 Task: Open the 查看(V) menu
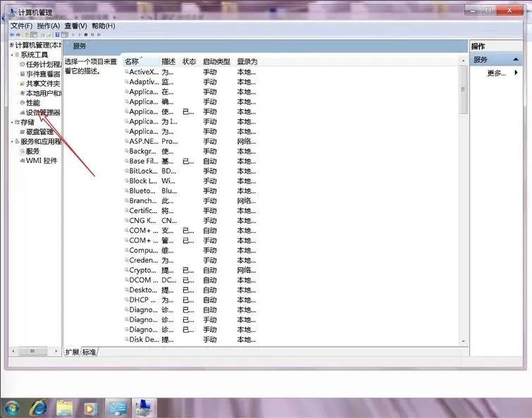click(x=75, y=26)
